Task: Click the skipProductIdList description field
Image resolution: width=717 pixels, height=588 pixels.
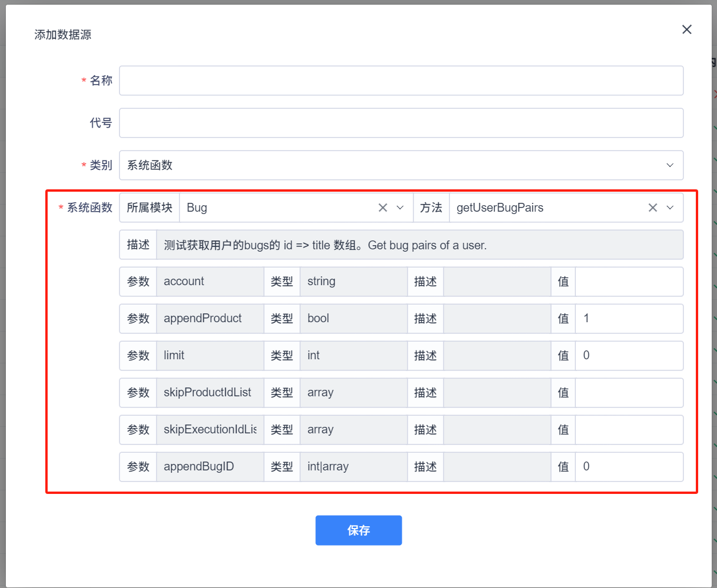Action: point(497,393)
